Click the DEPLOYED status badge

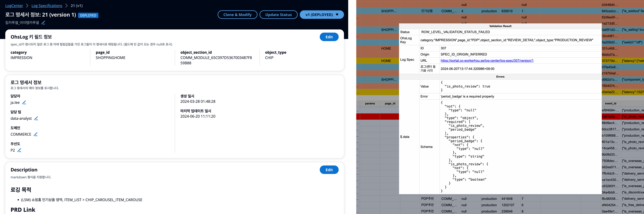88,15
